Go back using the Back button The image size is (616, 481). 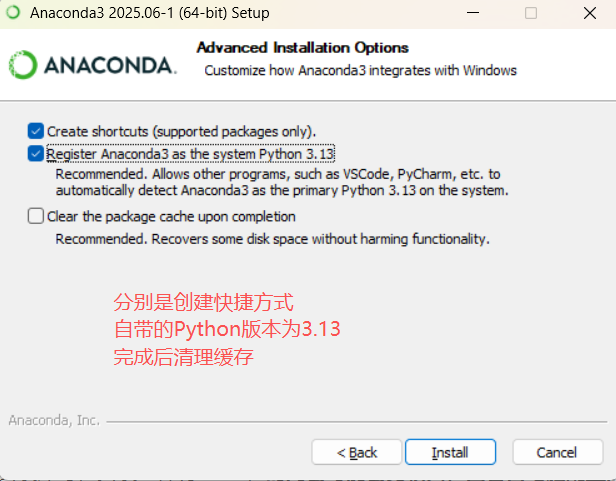click(x=357, y=452)
